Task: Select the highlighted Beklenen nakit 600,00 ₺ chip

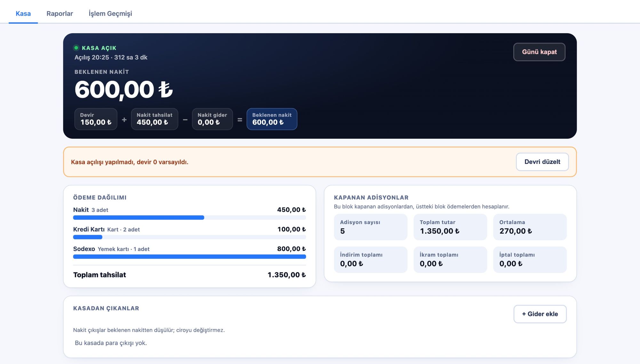Action: (x=272, y=119)
